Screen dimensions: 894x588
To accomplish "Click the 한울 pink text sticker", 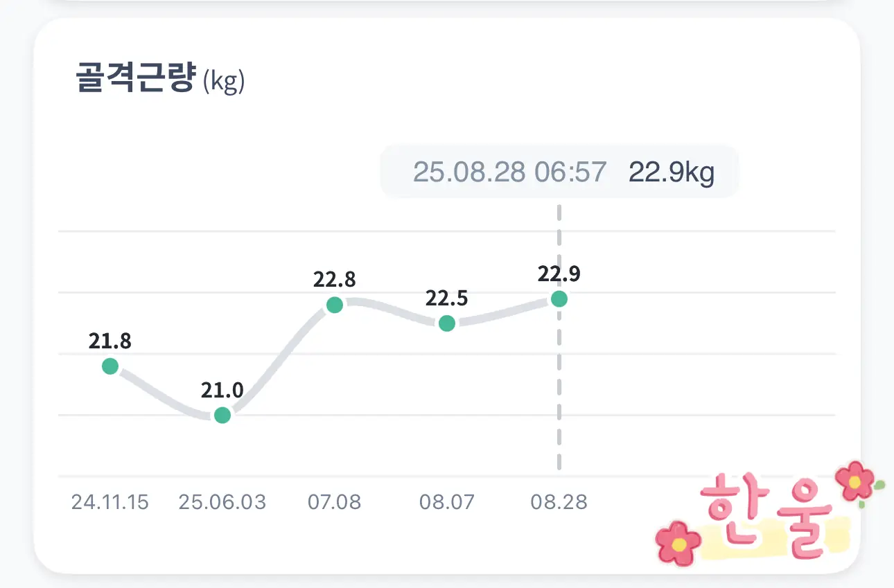I will pos(766,515).
